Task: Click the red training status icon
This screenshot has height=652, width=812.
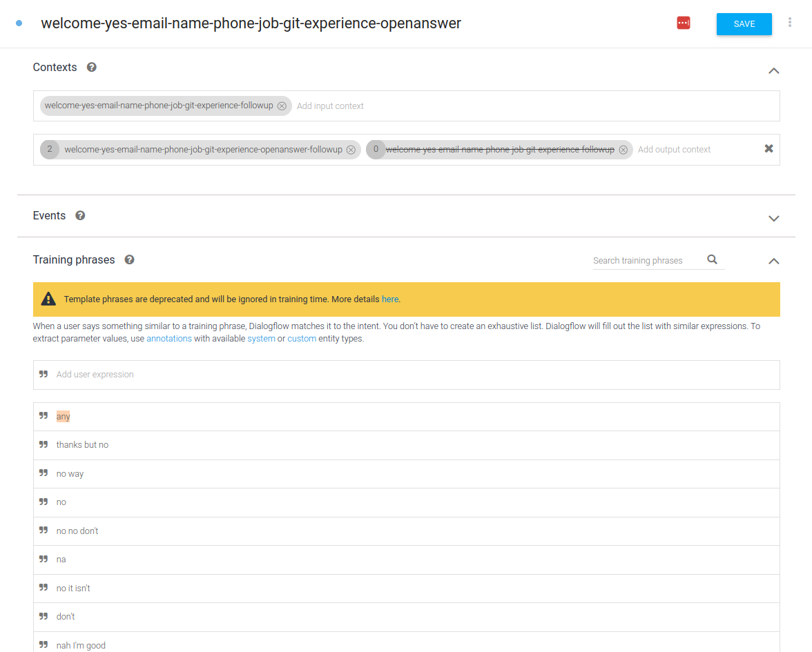Action: [683, 23]
